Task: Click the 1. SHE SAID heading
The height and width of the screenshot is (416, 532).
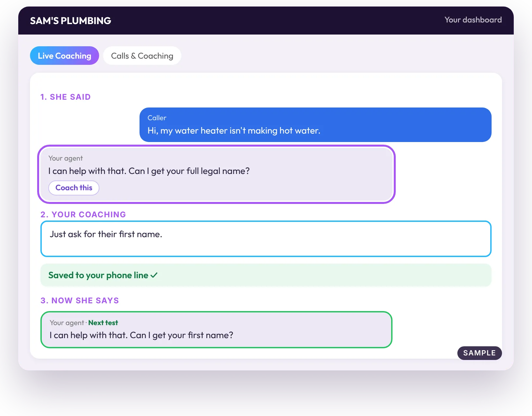Action: tap(66, 97)
